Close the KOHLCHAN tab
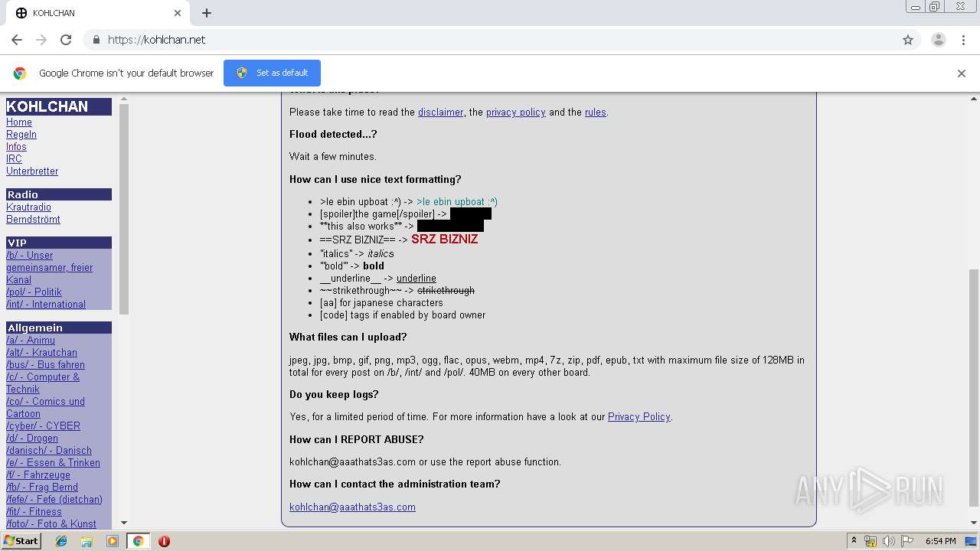 (178, 13)
